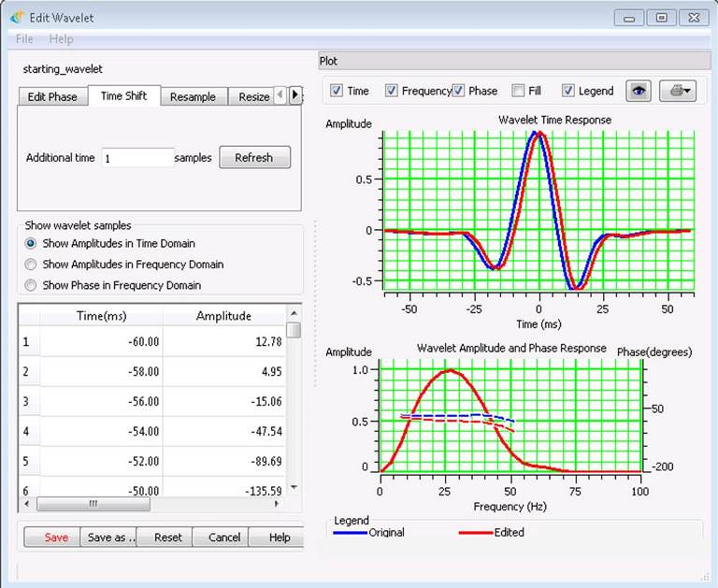Toggle the Legend checkbox

[567, 91]
